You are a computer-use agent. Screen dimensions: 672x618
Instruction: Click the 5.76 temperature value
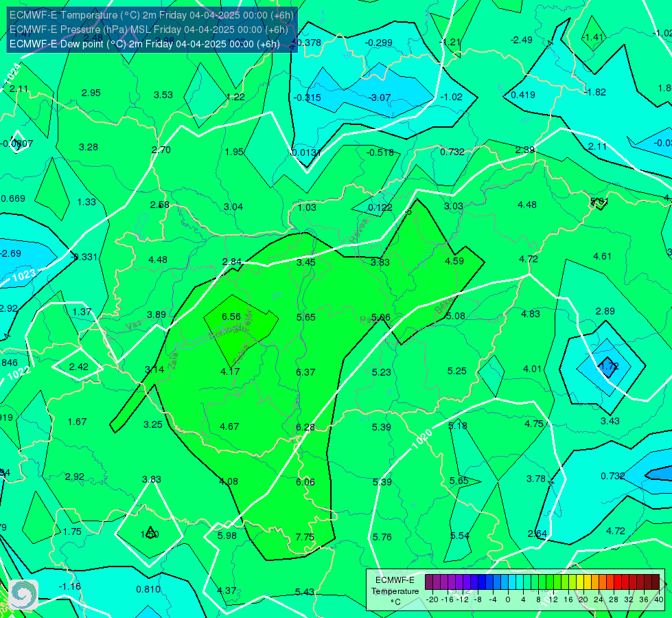tap(382, 537)
